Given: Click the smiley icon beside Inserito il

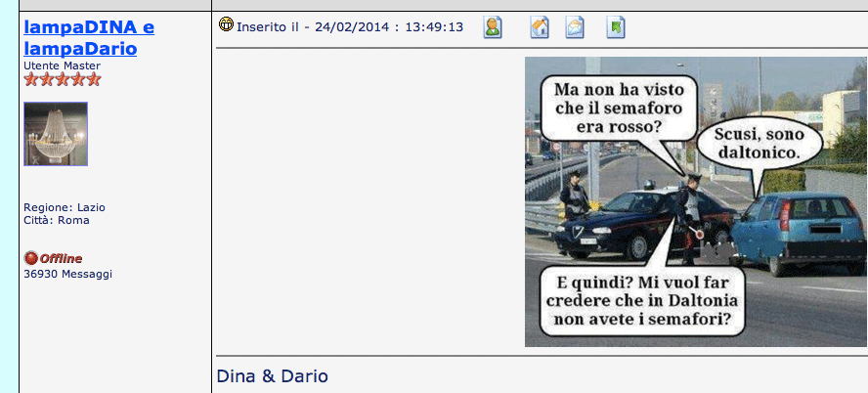Looking at the screenshot, I should coord(226,24).
